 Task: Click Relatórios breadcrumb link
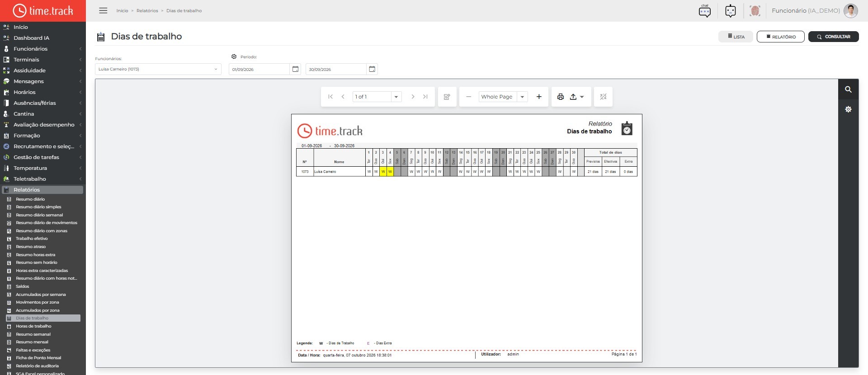click(147, 10)
